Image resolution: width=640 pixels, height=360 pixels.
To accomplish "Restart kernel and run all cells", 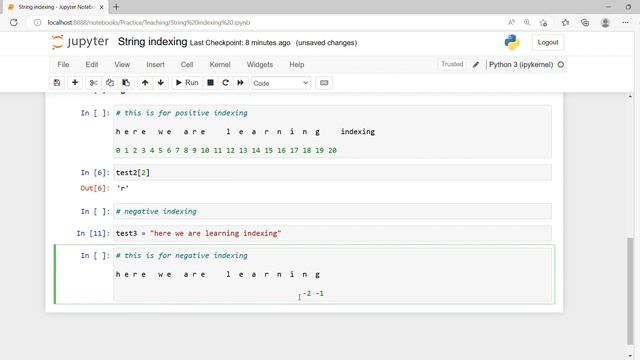I will [241, 83].
